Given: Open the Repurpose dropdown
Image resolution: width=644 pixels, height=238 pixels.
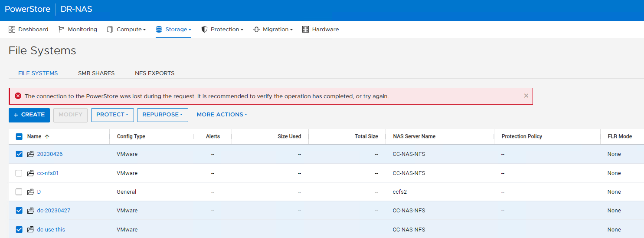Looking at the screenshot, I should 162,115.
